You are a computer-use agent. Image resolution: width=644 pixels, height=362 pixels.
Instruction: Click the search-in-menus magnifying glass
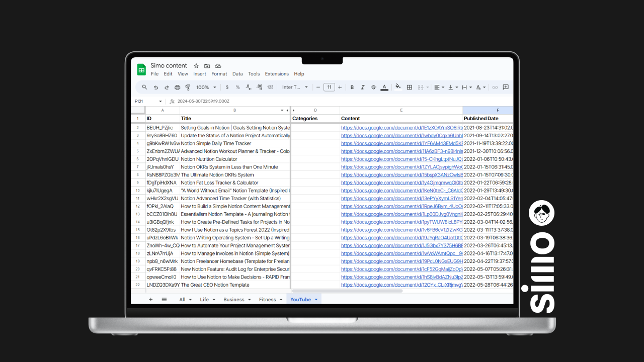144,87
